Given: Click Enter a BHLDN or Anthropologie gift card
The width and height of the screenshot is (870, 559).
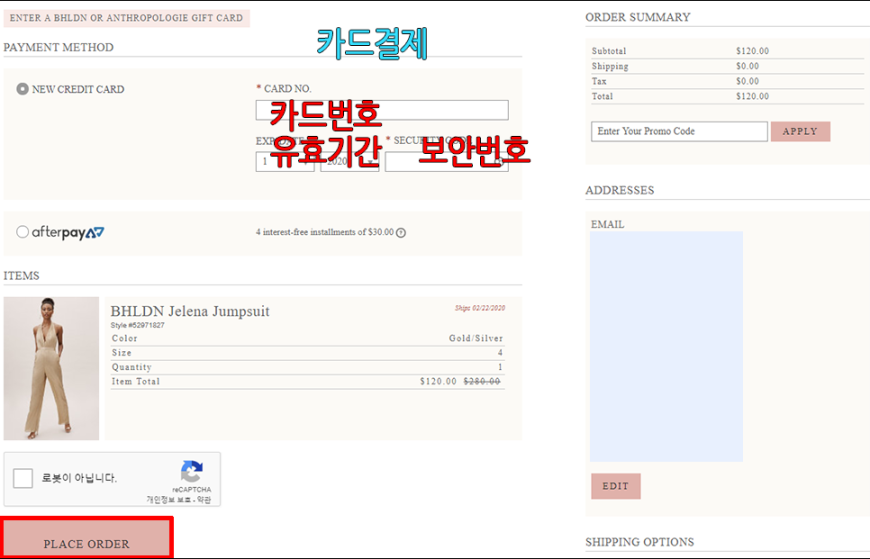Looking at the screenshot, I should 127,18.
